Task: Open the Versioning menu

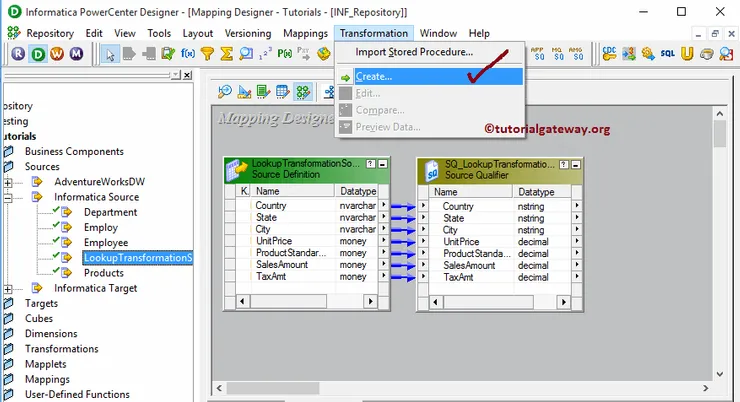Action: pyautogui.click(x=248, y=34)
